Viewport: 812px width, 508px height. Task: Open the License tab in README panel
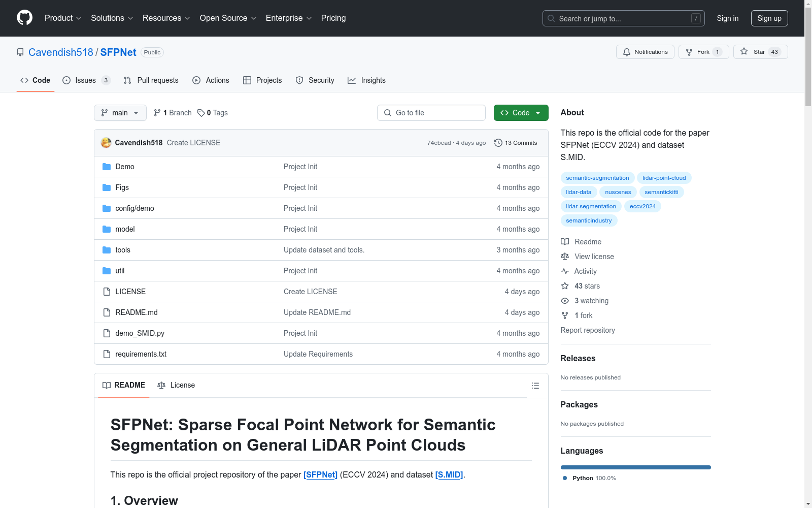[176, 385]
